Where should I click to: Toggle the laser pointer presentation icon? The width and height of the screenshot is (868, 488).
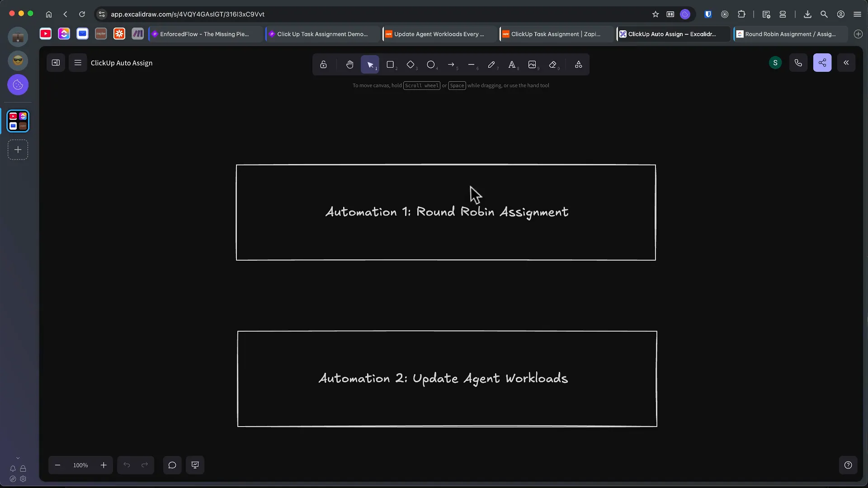point(195,465)
